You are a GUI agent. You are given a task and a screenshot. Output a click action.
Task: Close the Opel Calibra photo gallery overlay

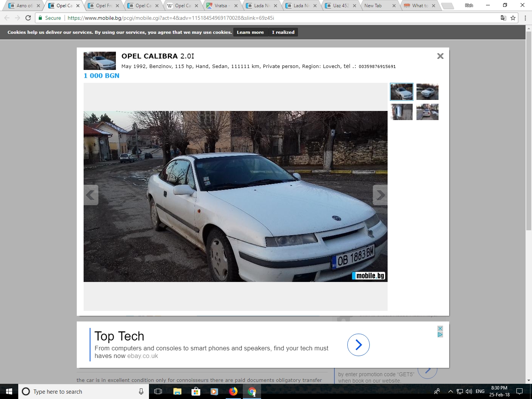[440, 56]
